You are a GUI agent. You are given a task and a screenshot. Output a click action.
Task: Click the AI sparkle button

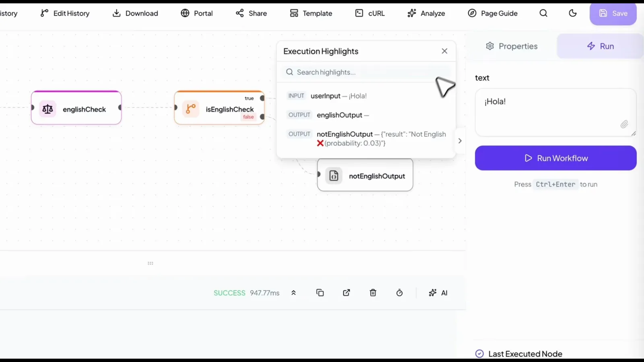pos(438,293)
